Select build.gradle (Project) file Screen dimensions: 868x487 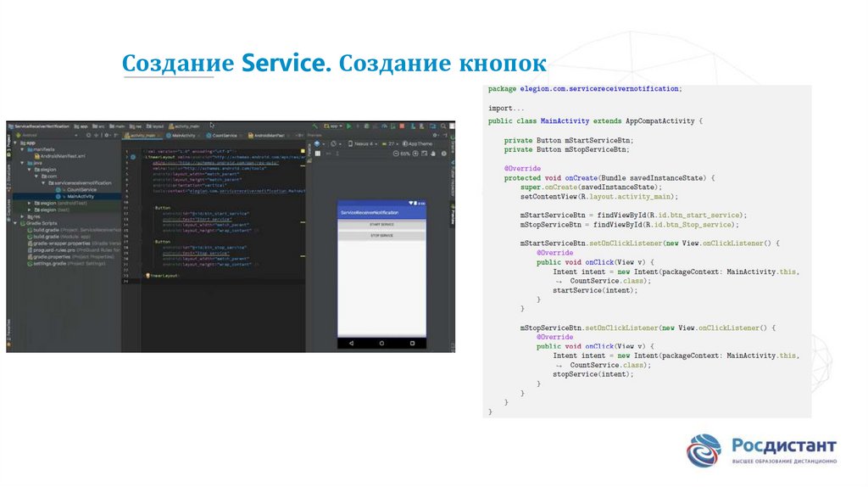click(73, 230)
